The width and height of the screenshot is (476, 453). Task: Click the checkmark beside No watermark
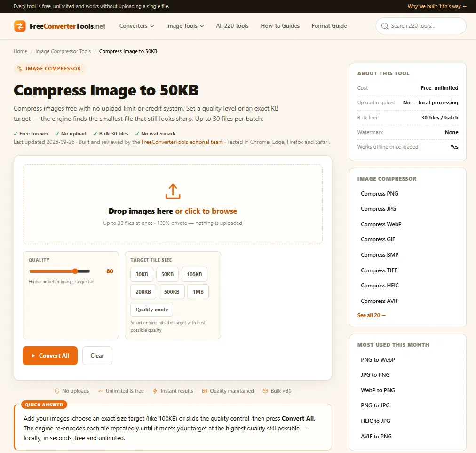137,134
